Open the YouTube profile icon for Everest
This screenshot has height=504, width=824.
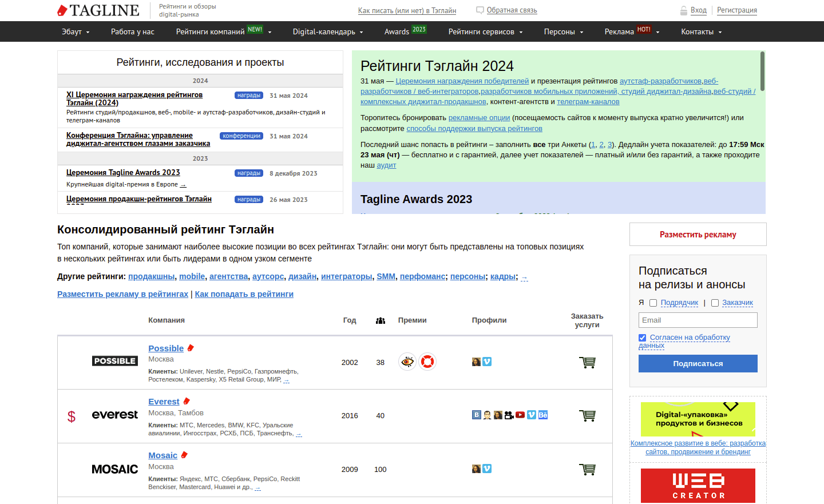[x=520, y=415]
